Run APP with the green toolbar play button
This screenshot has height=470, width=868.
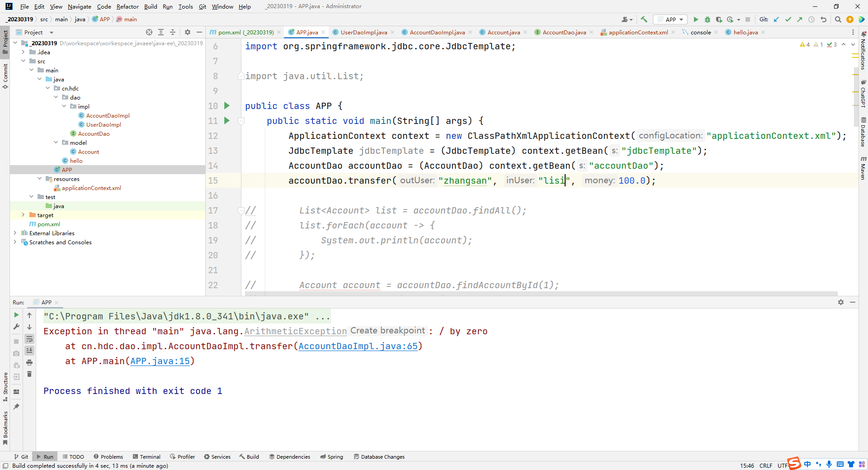tap(696, 19)
